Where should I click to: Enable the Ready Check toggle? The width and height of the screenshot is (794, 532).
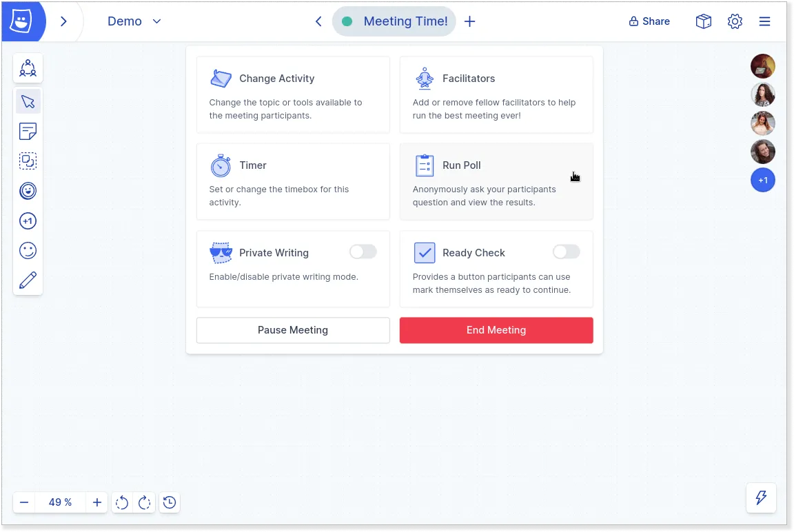(x=566, y=252)
